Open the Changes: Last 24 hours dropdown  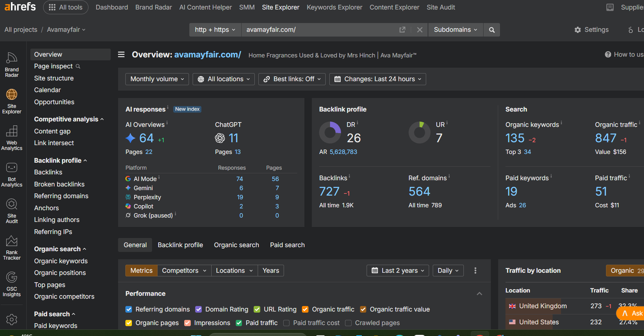tap(378, 79)
